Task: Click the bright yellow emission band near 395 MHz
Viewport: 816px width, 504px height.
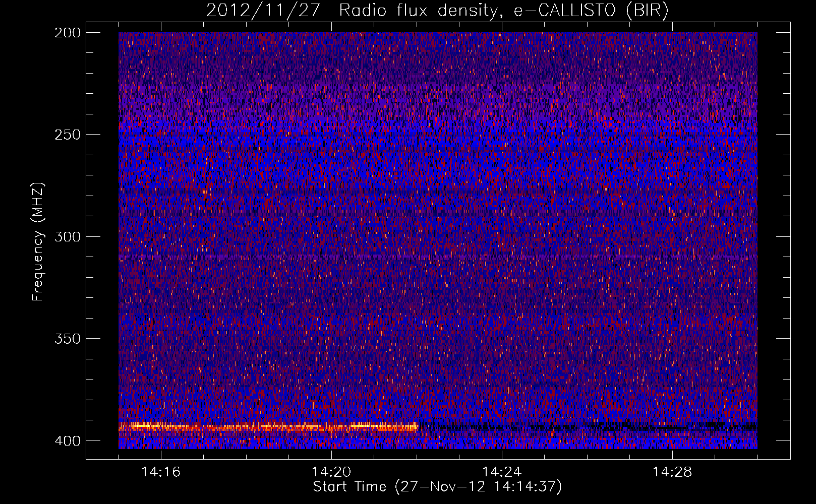Action: pyautogui.click(x=268, y=427)
